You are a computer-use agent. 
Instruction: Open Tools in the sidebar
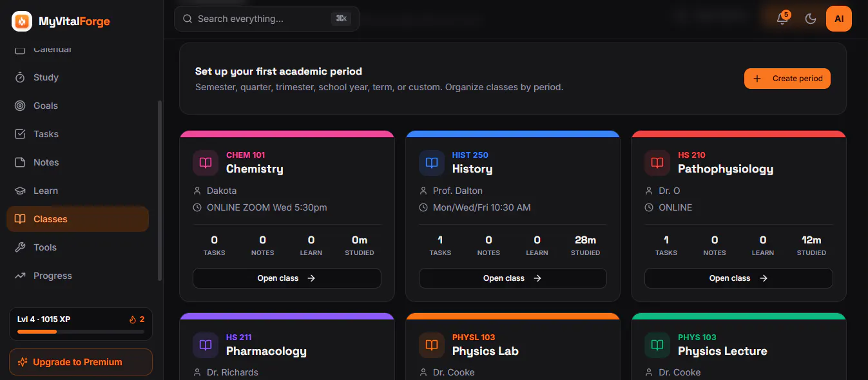click(77, 247)
